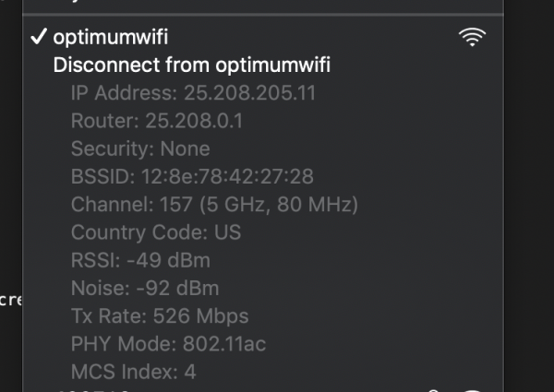Click the Channel 157 (5 GHz, 80 MHz) line

point(214,204)
